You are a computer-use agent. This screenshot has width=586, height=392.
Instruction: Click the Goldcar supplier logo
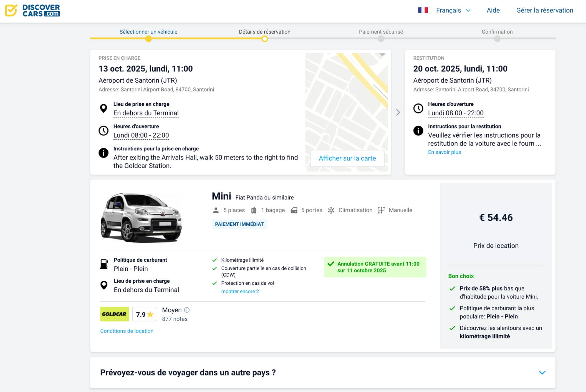[x=114, y=314]
